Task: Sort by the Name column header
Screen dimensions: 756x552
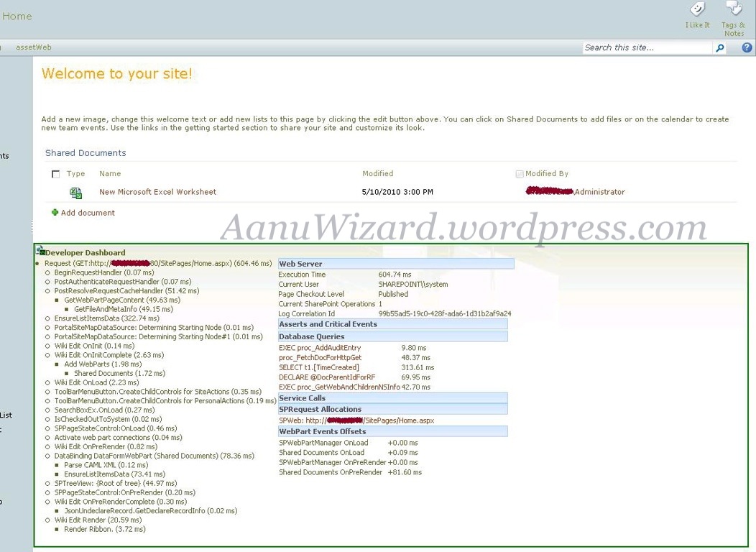Action: pos(110,174)
